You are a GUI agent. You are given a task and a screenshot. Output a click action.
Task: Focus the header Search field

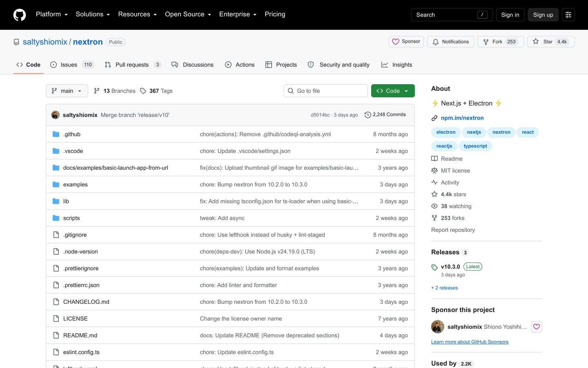pyautogui.click(x=452, y=15)
